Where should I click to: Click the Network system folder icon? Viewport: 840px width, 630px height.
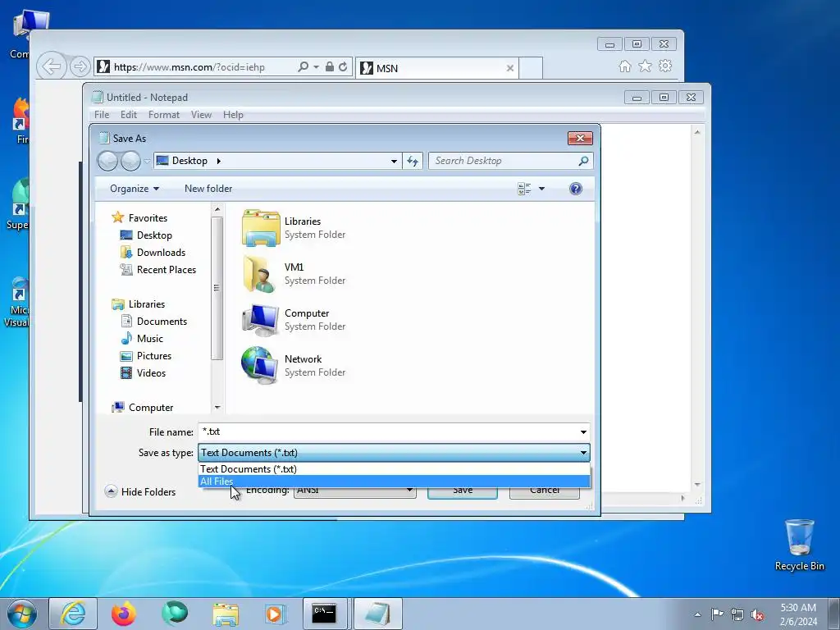(260, 365)
